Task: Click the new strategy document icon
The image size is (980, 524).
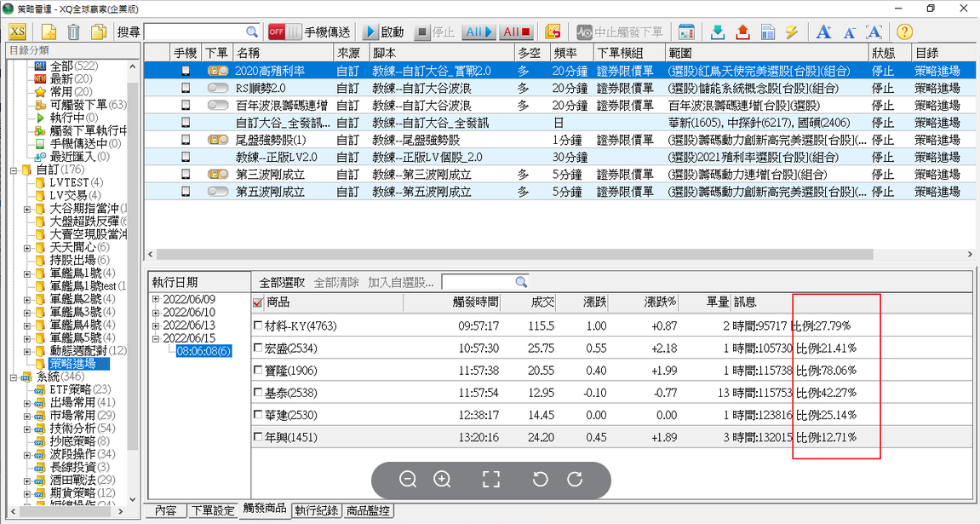Action: (49, 32)
